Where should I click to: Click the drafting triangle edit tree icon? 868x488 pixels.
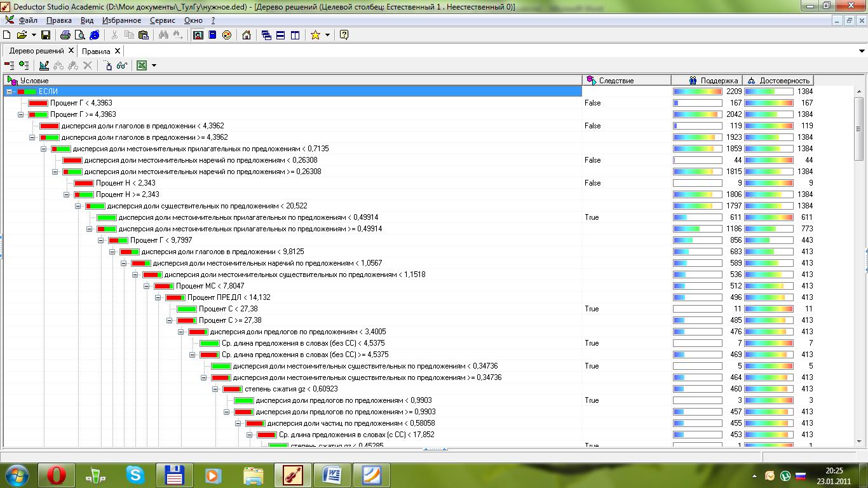(44, 65)
